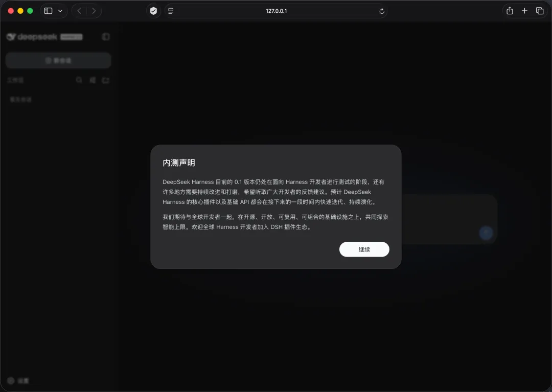The image size is (552, 392).
Task: Toggle the Safari sidebar
Action: pyautogui.click(x=48, y=11)
